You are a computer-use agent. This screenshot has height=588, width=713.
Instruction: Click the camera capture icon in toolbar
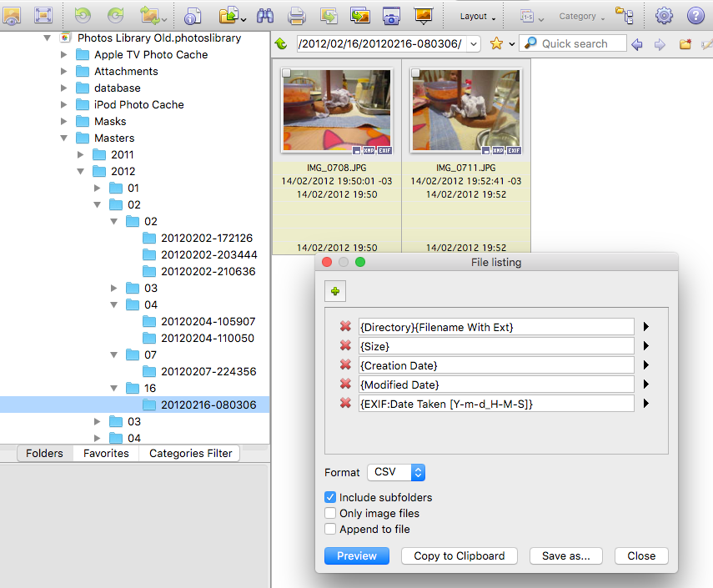pos(390,16)
